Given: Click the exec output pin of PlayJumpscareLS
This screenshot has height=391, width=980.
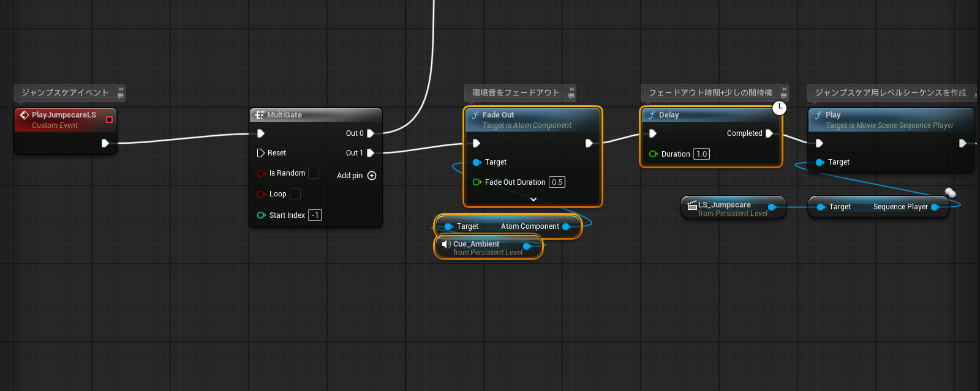Looking at the screenshot, I should pos(105,143).
